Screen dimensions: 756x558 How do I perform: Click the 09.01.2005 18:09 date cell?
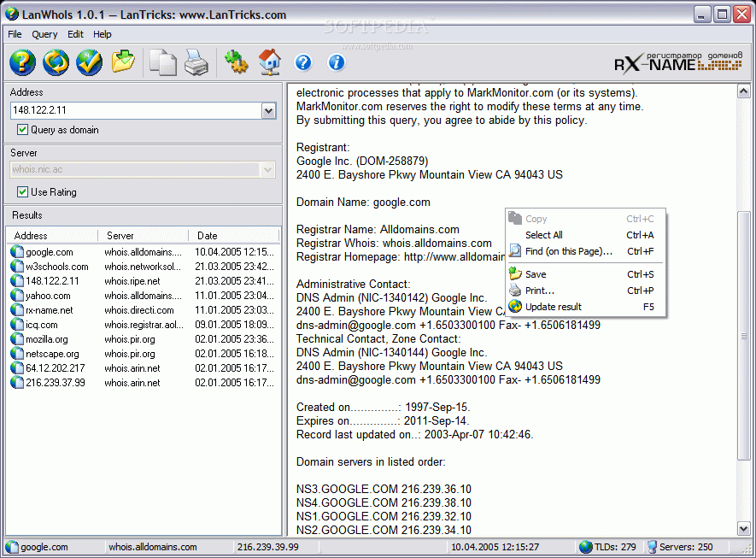pos(234,325)
